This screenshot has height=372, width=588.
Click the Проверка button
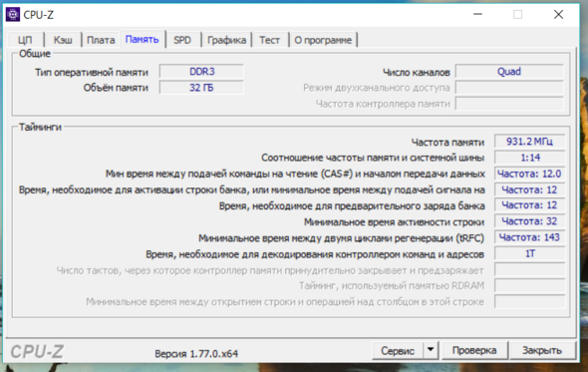[x=474, y=350]
